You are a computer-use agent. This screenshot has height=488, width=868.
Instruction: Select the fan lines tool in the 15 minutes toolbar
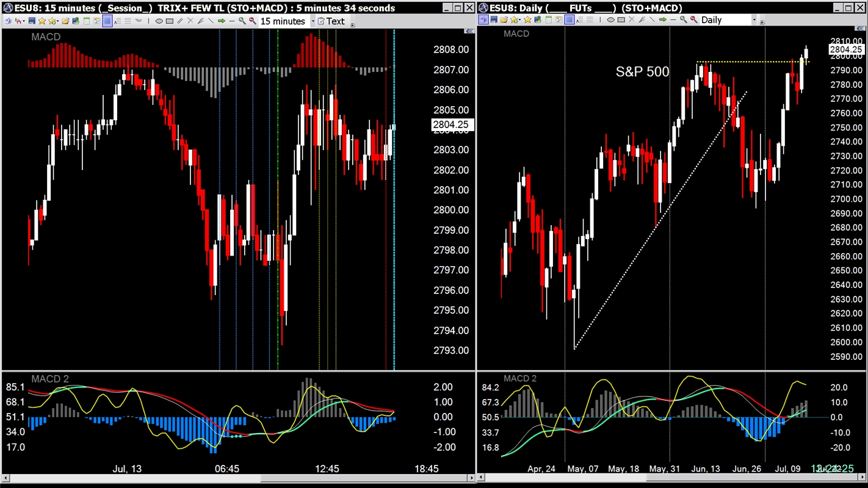click(x=200, y=21)
